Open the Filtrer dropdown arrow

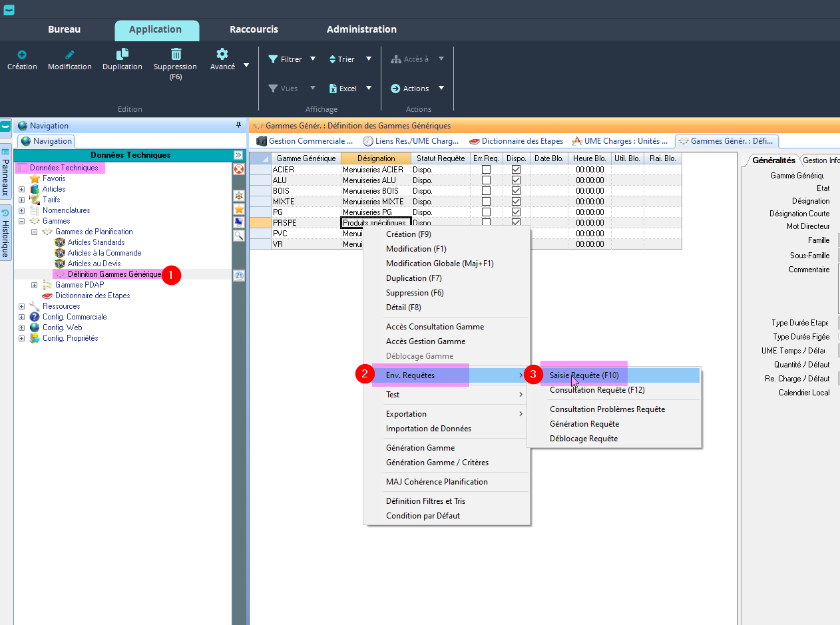[313, 59]
